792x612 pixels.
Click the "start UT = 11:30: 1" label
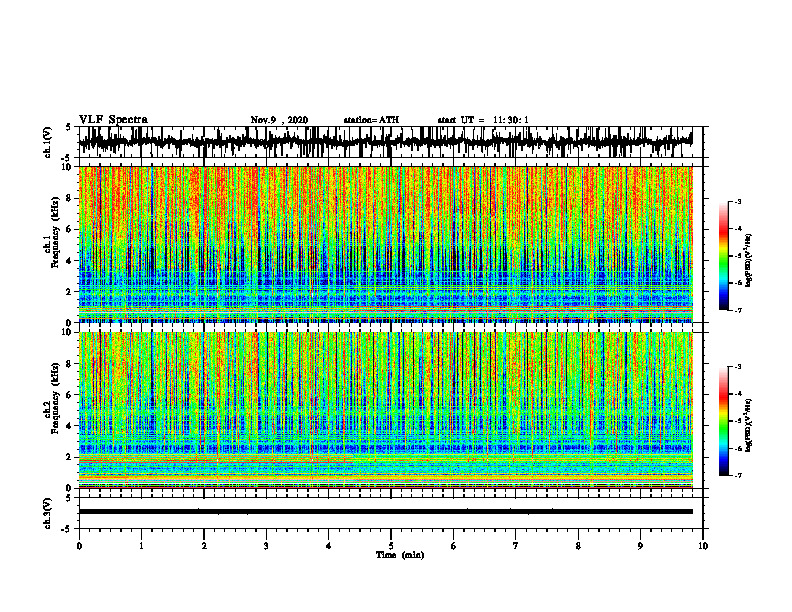(x=483, y=120)
